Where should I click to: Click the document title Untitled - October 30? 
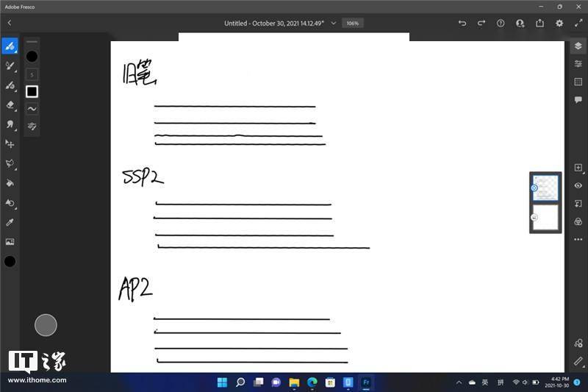(274, 24)
